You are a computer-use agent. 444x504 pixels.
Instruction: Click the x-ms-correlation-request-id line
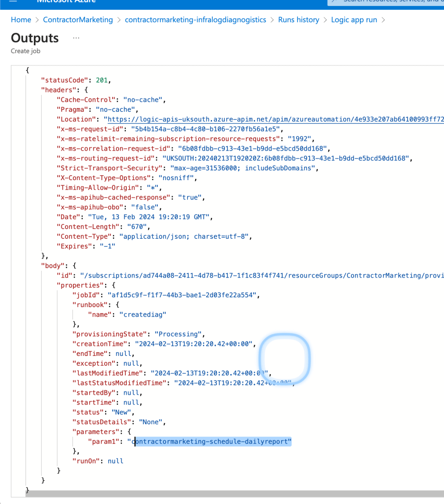[x=193, y=149]
